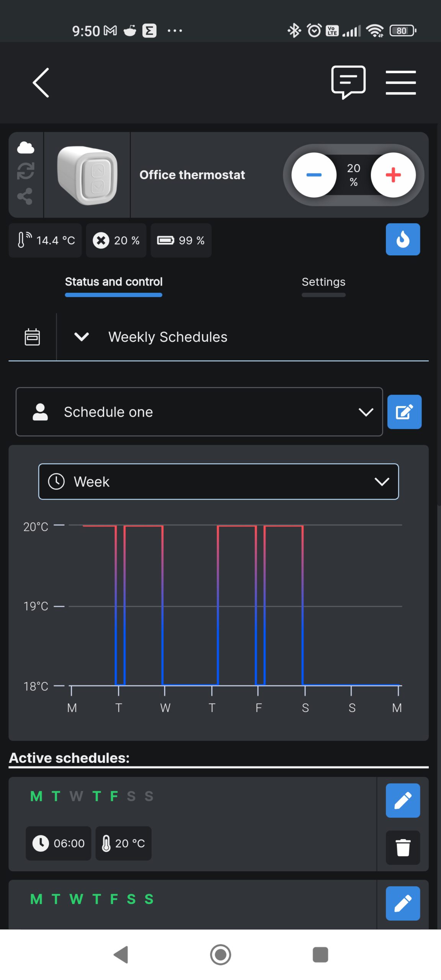Open the Week period dropdown

[219, 482]
